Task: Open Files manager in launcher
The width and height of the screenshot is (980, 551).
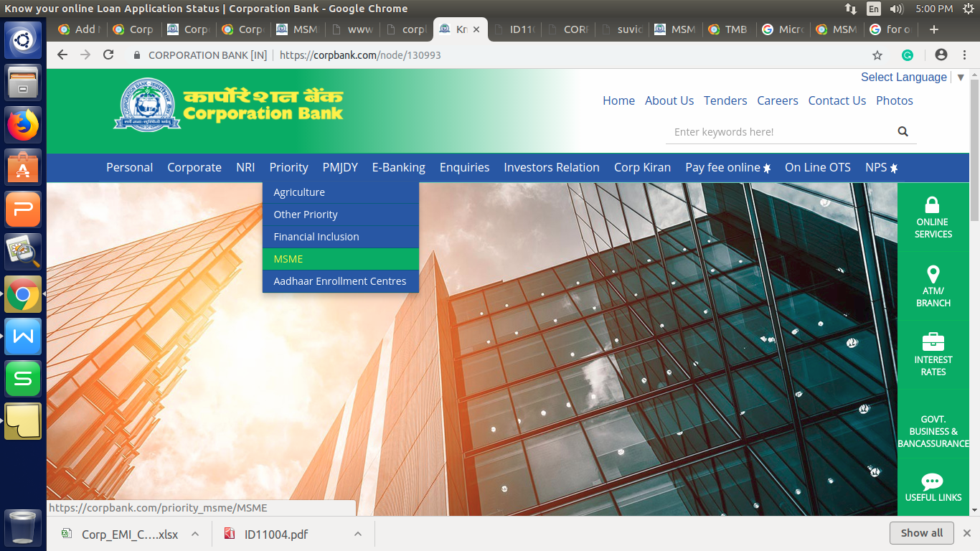Action: [23, 83]
